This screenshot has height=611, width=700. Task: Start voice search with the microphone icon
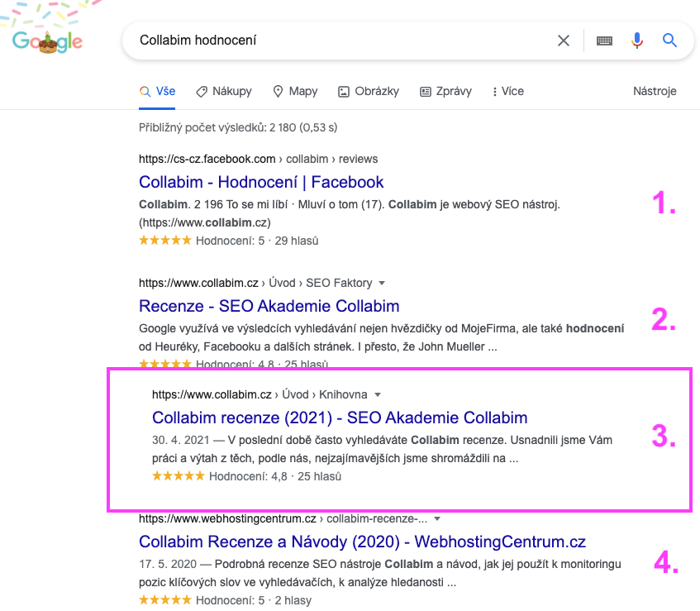coord(637,41)
